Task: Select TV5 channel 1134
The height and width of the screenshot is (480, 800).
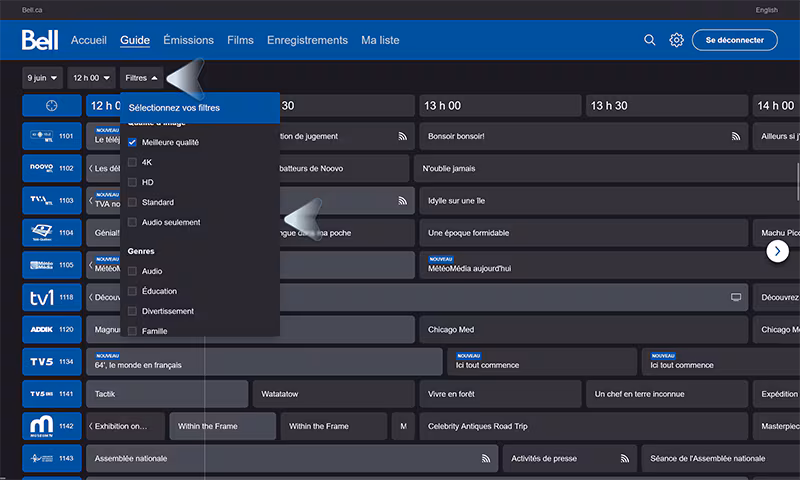Action: [52, 362]
